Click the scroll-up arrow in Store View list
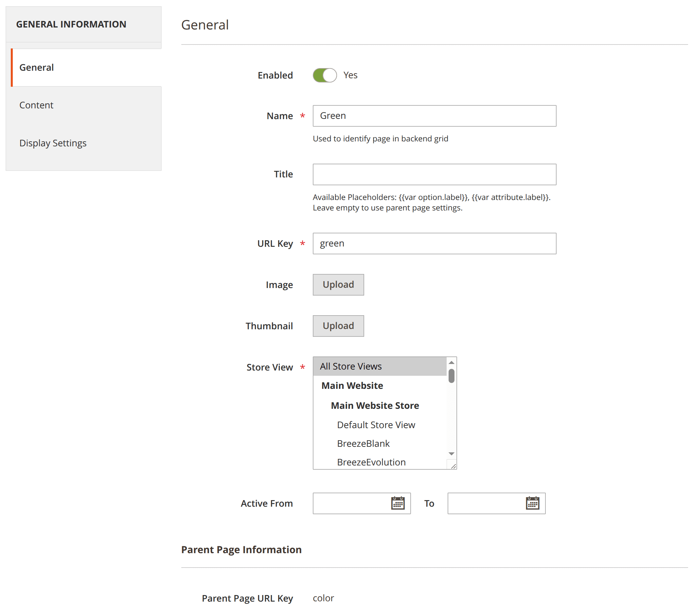 [x=451, y=362]
